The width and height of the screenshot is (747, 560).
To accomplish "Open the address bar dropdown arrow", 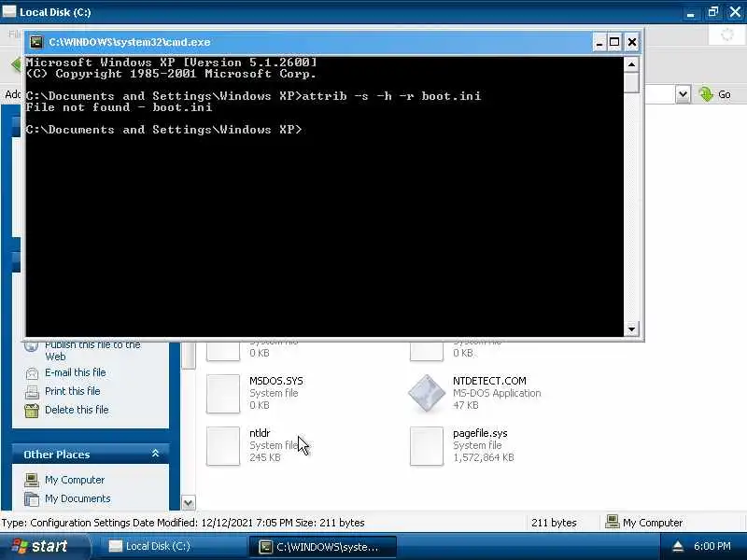I will pyautogui.click(x=683, y=94).
